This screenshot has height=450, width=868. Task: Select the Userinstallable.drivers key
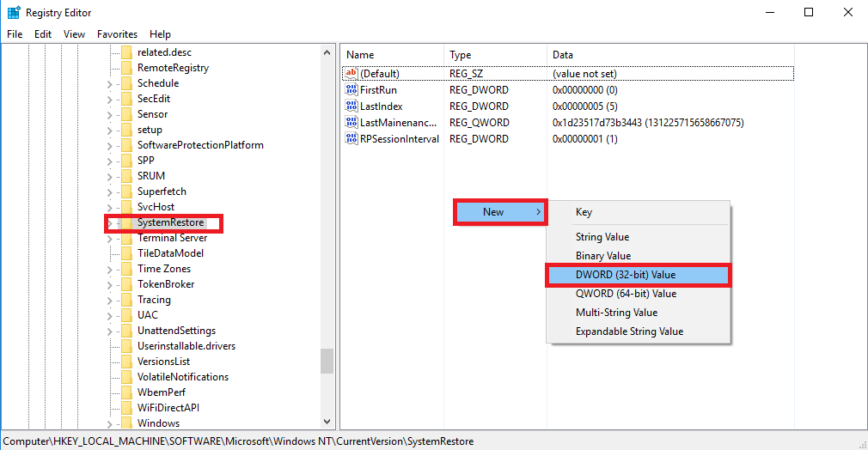[x=186, y=346]
